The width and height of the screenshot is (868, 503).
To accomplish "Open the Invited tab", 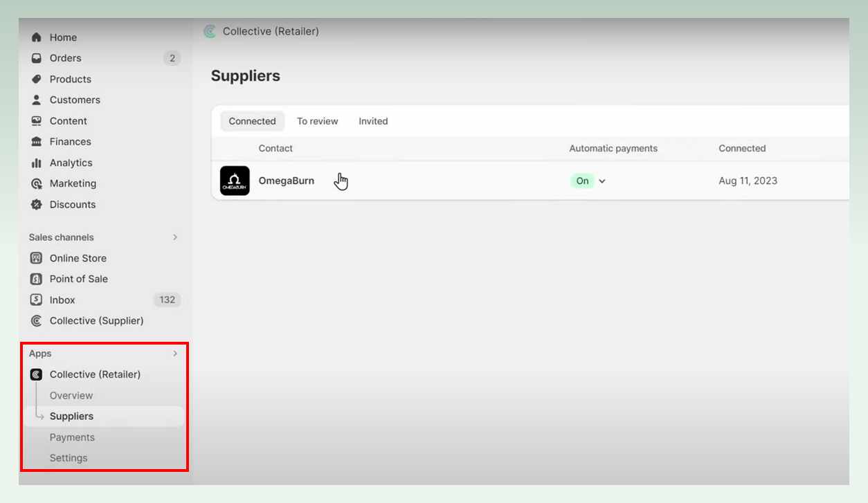I will pyautogui.click(x=372, y=120).
